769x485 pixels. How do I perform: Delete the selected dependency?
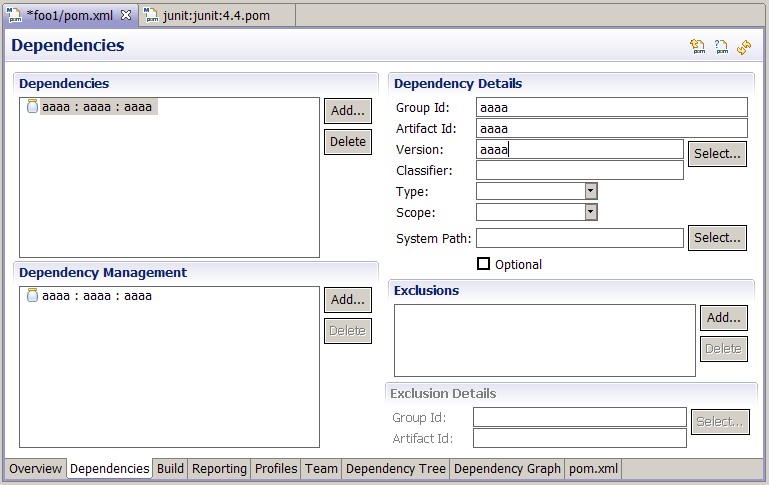pos(347,142)
